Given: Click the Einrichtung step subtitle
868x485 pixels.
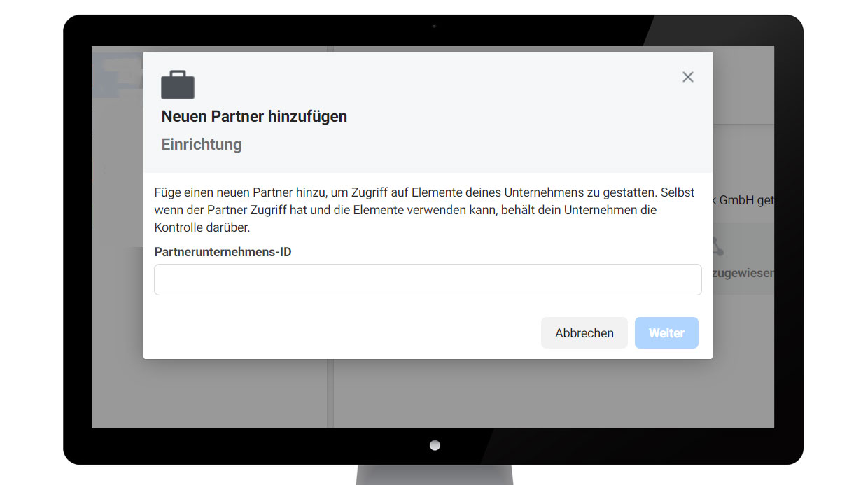Looking at the screenshot, I should [202, 144].
